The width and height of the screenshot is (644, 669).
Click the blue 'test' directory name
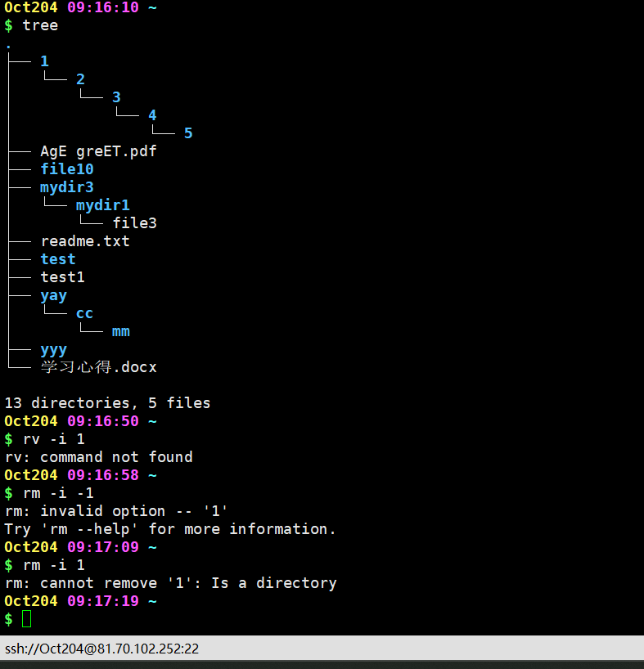pos(58,259)
